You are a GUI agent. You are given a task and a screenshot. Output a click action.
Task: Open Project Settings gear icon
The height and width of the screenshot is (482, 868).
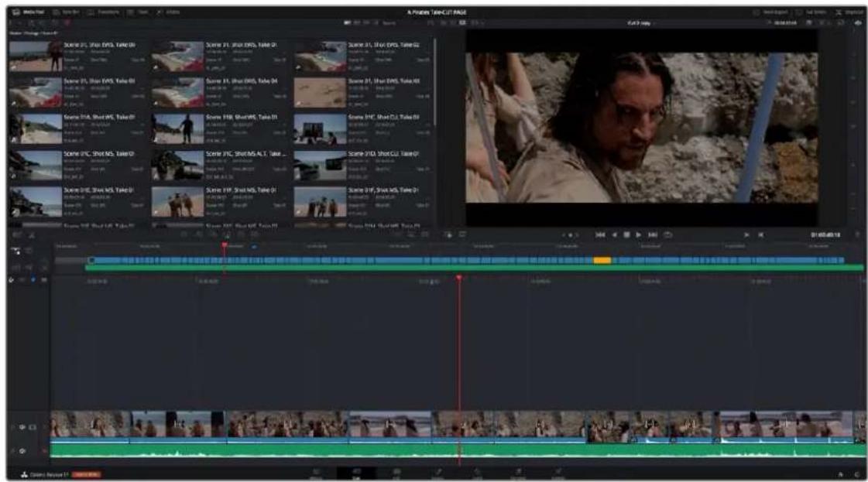[857, 474]
